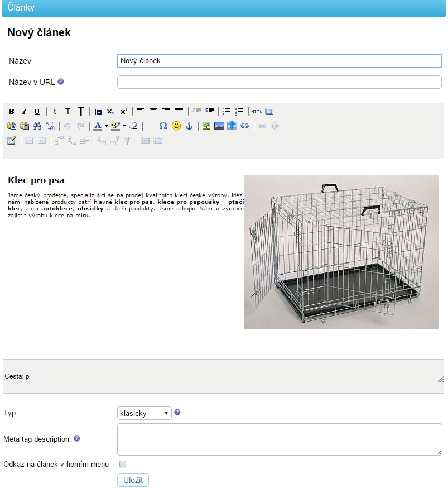This screenshot has width=448, height=488.
Task: Insert a special character with the Omega icon
Action: tap(163, 126)
